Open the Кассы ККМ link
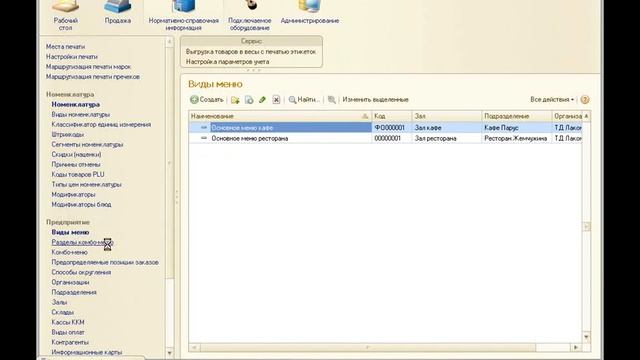640x360 pixels. pos(68,322)
